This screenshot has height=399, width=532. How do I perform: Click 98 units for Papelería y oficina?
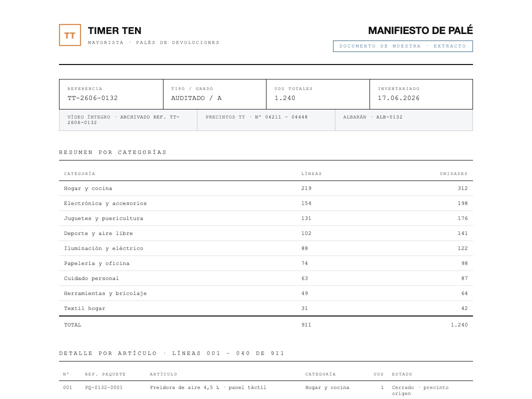(464, 263)
